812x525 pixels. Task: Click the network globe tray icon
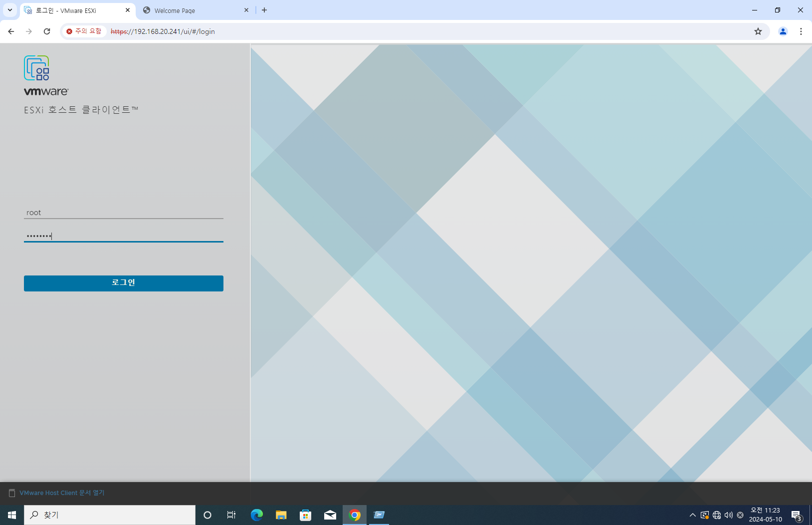[x=717, y=515]
